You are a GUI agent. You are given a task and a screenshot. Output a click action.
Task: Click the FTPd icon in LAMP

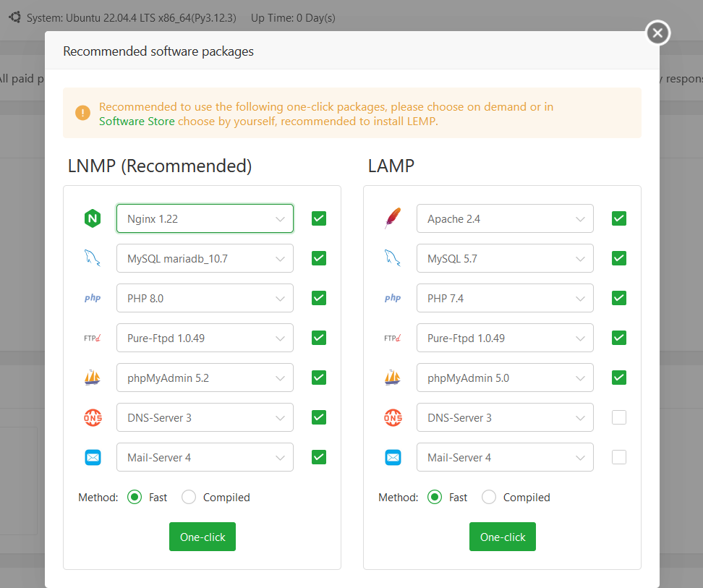[393, 338]
